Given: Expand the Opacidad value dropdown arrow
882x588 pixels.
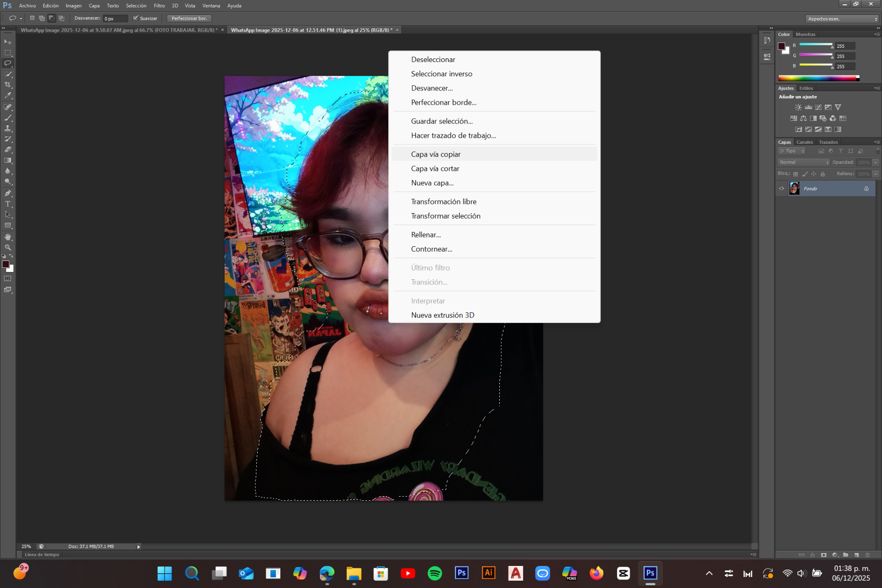Looking at the screenshot, I should point(876,162).
